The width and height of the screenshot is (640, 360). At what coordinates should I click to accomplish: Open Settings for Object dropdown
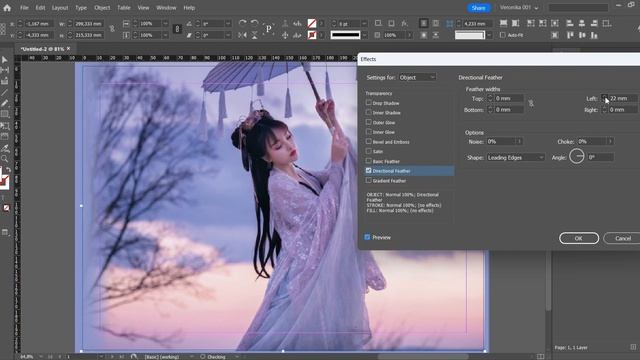point(417,77)
